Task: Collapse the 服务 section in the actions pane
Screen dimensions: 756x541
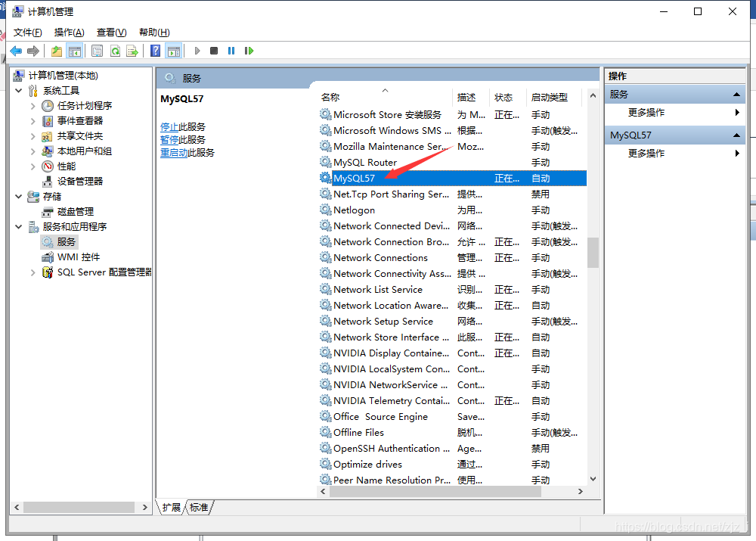Action: [736, 95]
